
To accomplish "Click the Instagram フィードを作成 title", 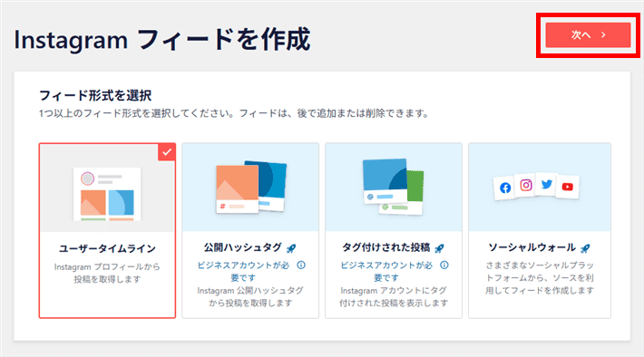I will (162, 40).
